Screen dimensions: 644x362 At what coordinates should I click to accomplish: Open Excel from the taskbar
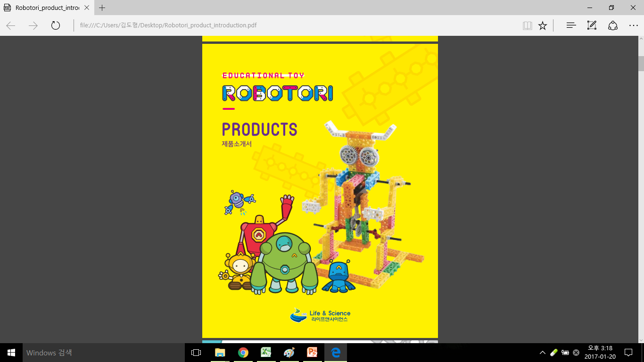[266, 353]
